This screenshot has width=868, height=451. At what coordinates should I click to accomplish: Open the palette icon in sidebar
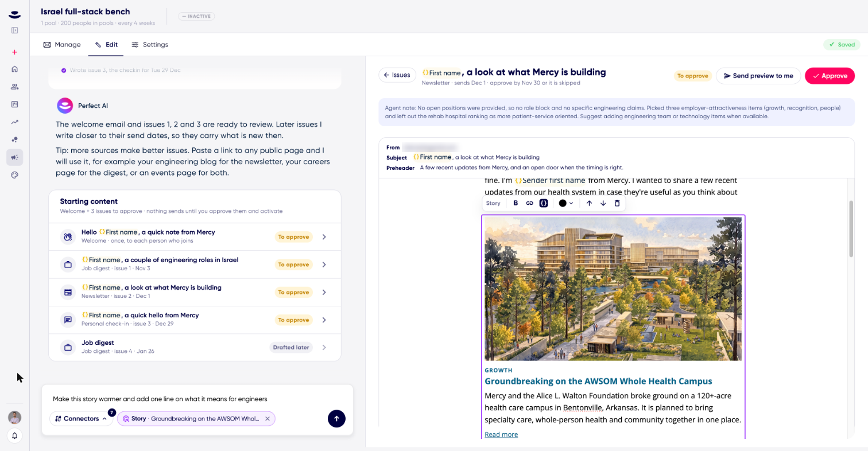click(x=15, y=175)
